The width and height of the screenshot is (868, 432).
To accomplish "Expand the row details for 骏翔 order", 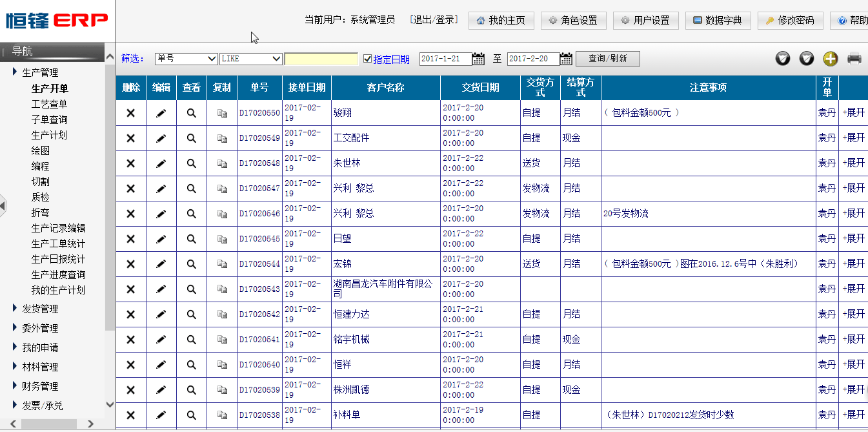I will (853, 112).
